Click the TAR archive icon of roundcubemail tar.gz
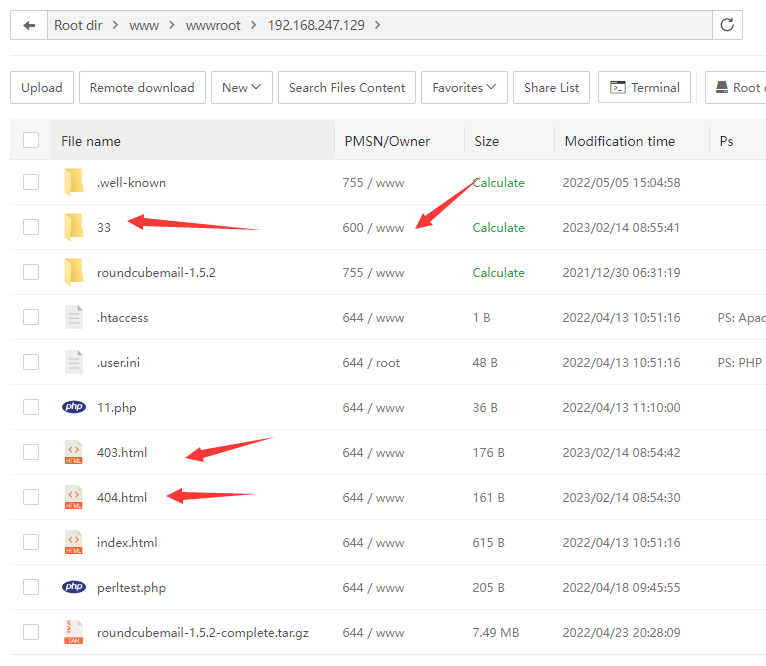 pyautogui.click(x=74, y=632)
